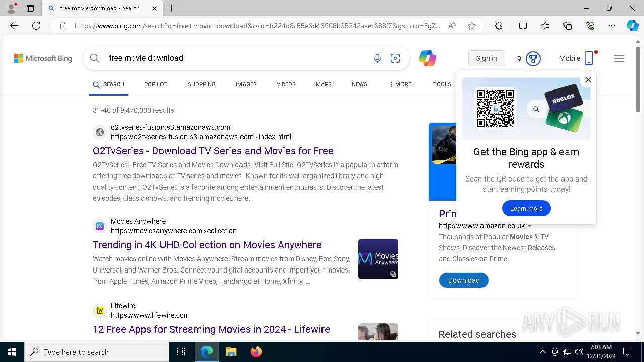Expand the MORE search categories menu
Viewport: 644px width, 362px height.
point(400,84)
